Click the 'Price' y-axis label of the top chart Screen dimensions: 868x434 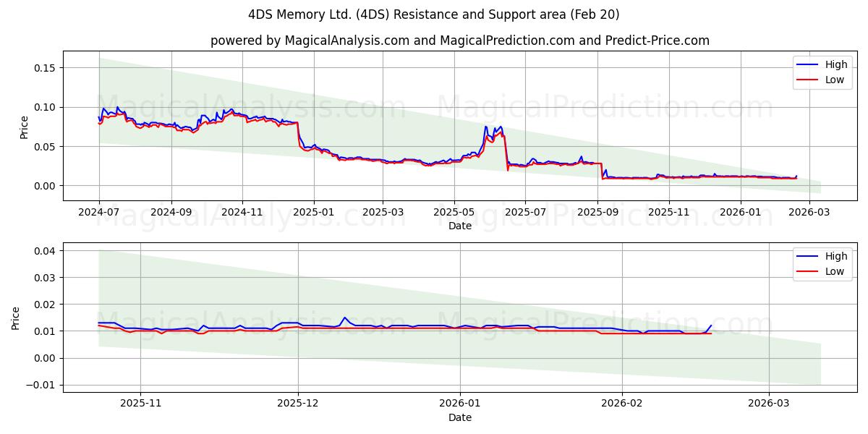pos(24,127)
